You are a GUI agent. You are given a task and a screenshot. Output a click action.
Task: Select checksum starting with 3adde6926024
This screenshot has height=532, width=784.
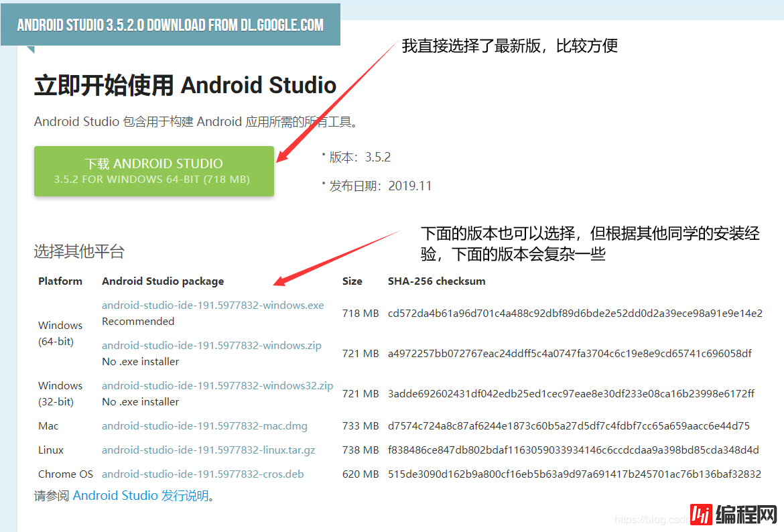click(571, 393)
